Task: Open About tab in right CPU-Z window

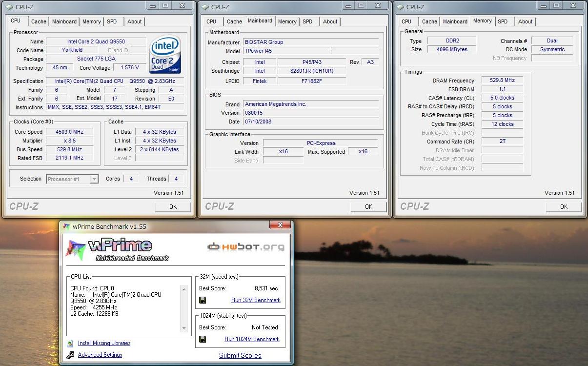Action: pyautogui.click(x=525, y=21)
